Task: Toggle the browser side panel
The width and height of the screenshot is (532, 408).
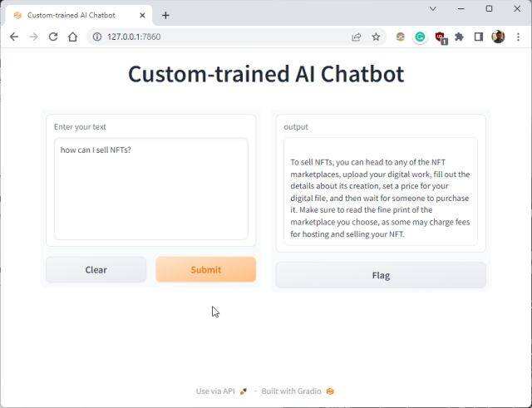Action: [x=479, y=37]
